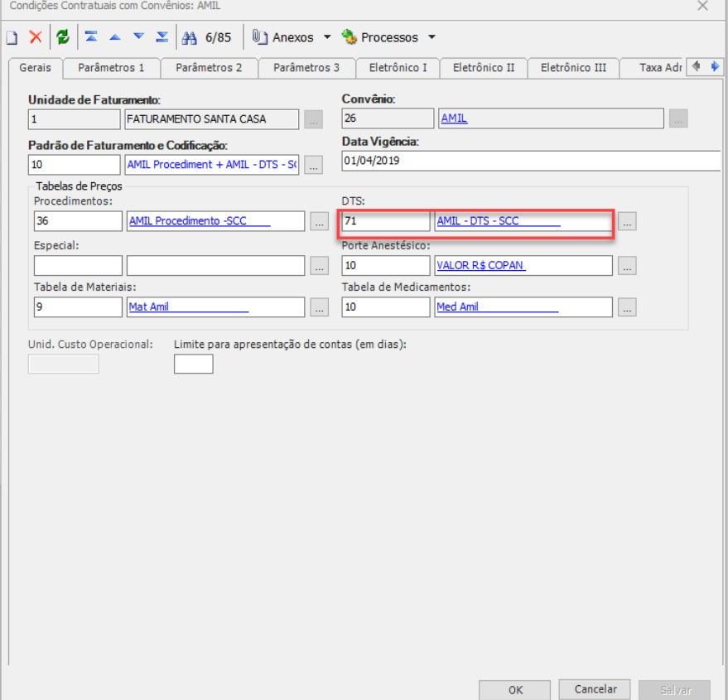728x700 pixels.
Task: Refresh data with green arrows icon
Action: click(63, 37)
